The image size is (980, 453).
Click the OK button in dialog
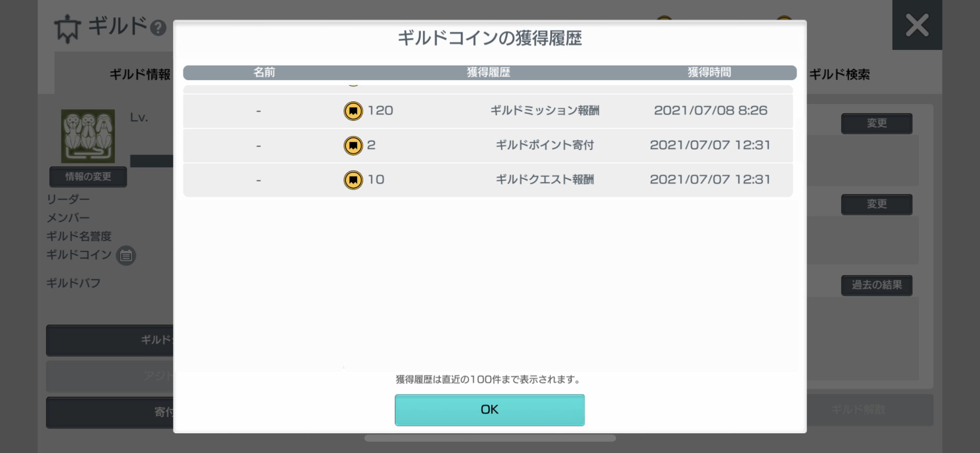[x=489, y=410]
